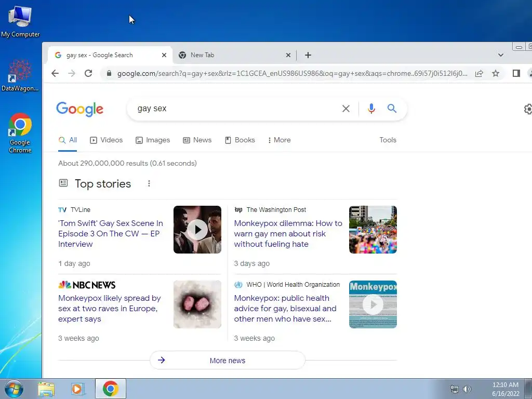Image resolution: width=532 pixels, height=399 pixels.
Task: Launch Windows Media Player from taskbar
Action: pos(77,389)
